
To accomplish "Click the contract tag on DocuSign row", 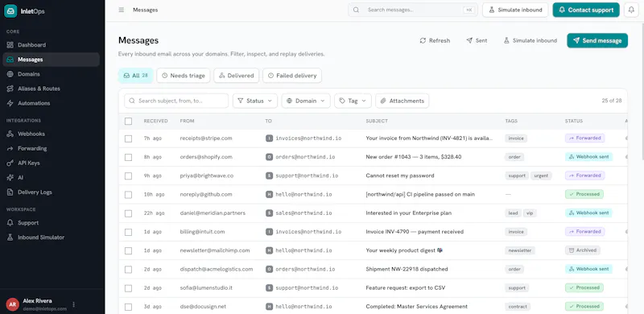I will [518, 306].
